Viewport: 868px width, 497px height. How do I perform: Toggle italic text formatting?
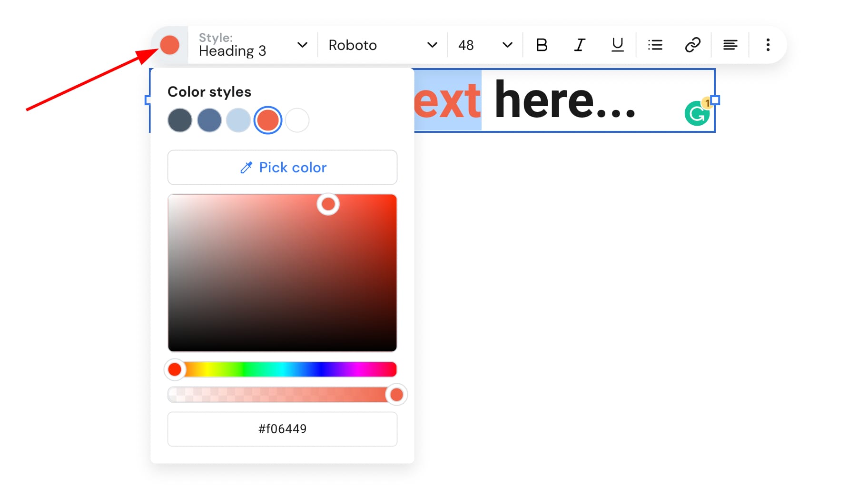pos(579,45)
